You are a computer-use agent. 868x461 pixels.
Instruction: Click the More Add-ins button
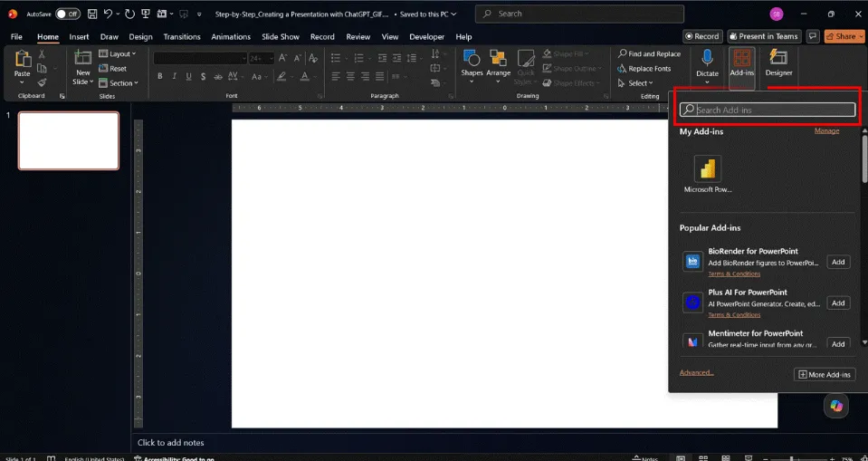click(x=825, y=375)
